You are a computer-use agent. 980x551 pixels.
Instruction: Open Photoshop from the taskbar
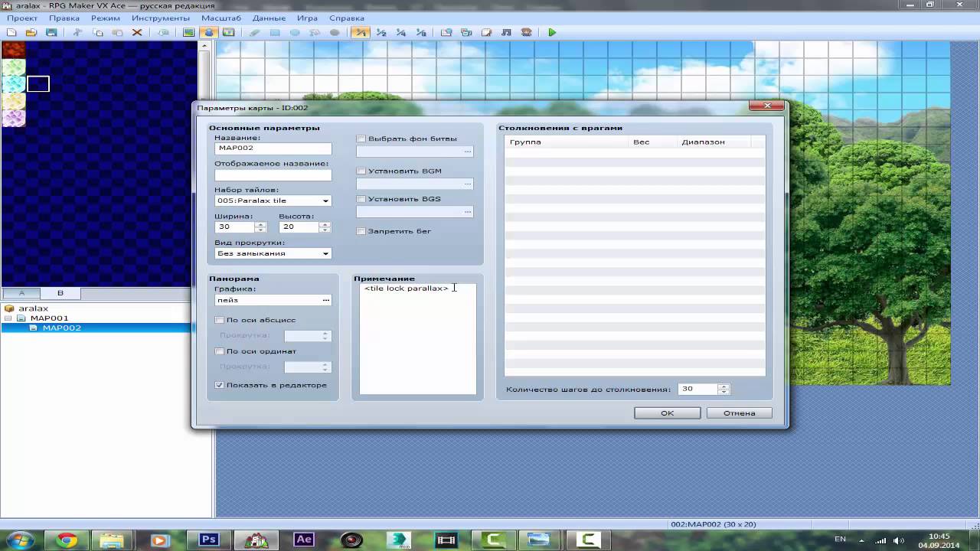209,540
